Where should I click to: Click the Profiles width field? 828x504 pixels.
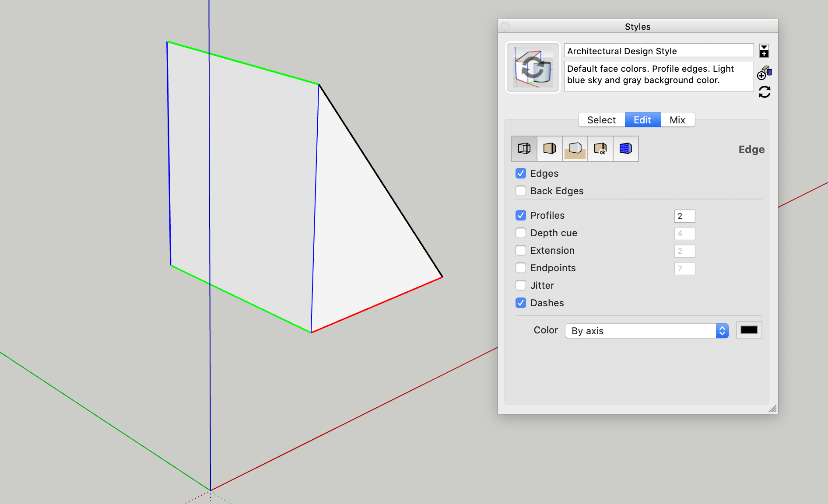684,216
